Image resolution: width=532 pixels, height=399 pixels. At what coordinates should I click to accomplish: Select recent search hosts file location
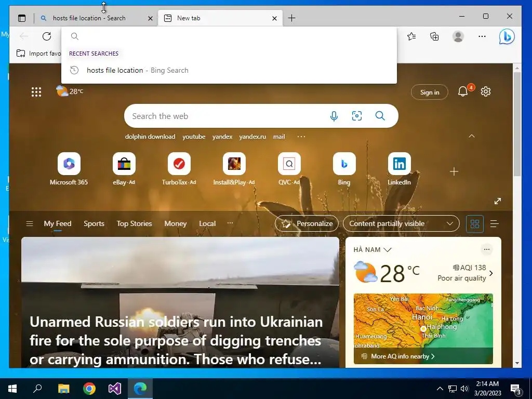coord(229,70)
